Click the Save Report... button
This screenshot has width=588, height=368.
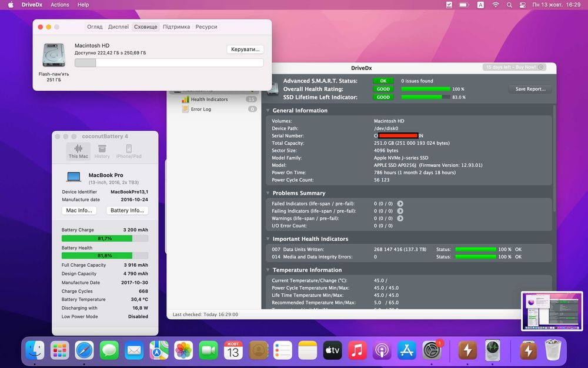[x=530, y=89]
